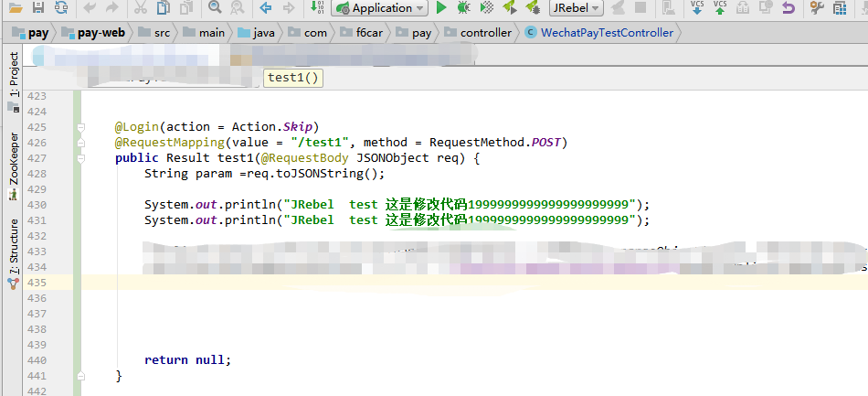Navigate Back with blue left arrow
The image size is (868, 396).
click(x=266, y=7)
